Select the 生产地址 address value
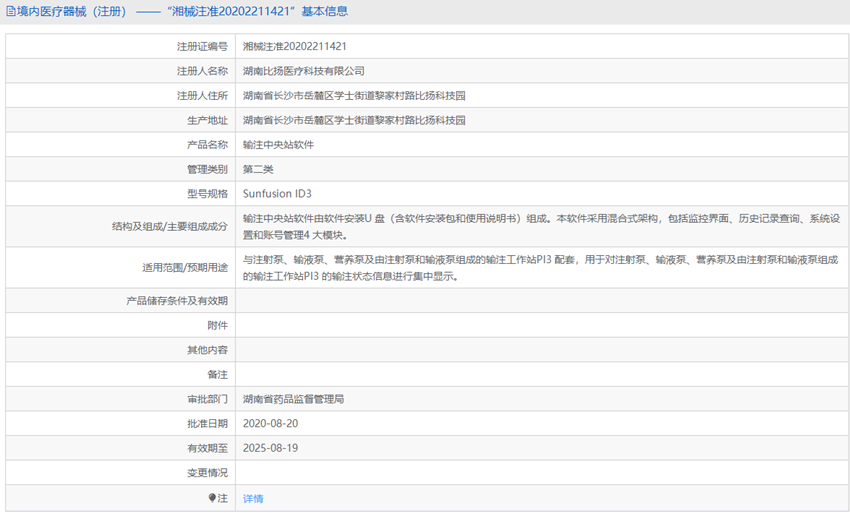The width and height of the screenshot is (850, 513). pos(354,120)
